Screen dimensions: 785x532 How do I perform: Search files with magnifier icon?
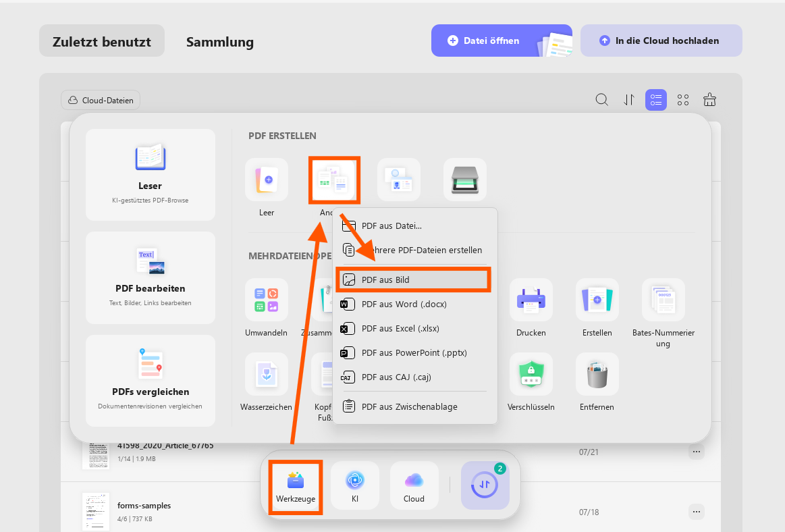(x=602, y=100)
